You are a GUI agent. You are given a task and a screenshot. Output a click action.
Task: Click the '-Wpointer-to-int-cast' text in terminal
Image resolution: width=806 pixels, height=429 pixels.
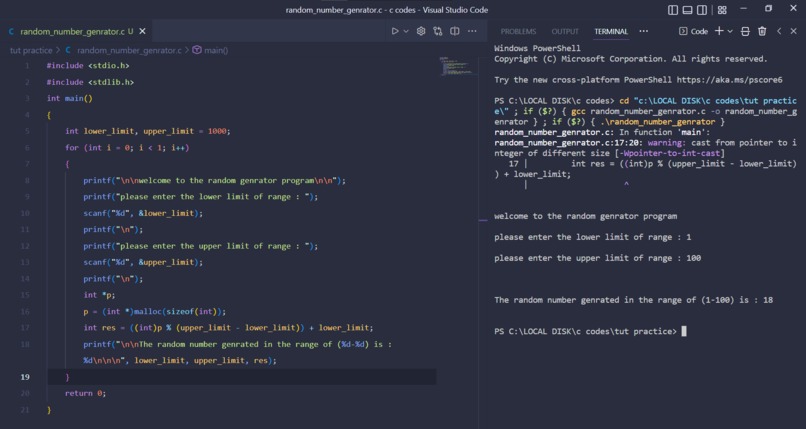click(x=672, y=153)
